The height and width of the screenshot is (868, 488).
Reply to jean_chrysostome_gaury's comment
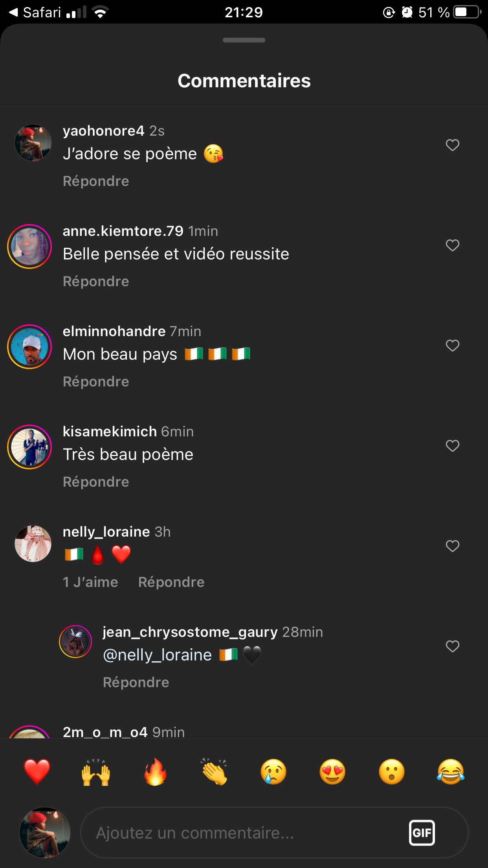click(x=136, y=682)
